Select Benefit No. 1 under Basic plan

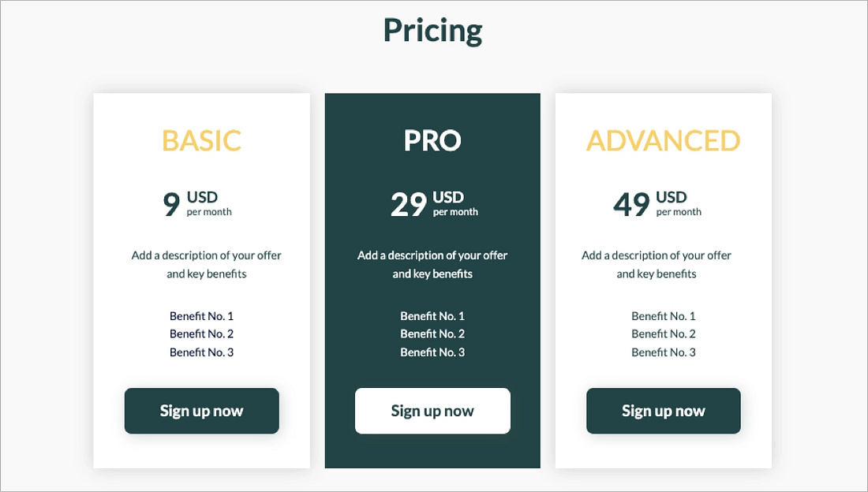[201, 315]
